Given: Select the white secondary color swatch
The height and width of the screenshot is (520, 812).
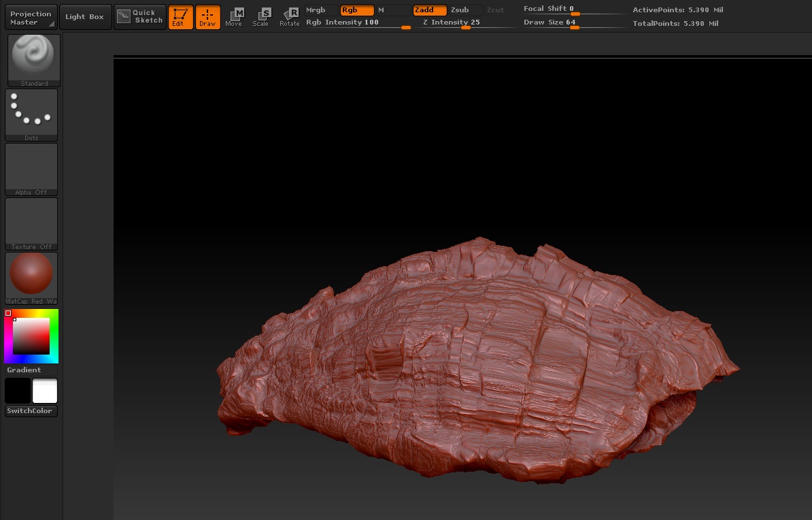Looking at the screenshot, I should pos(45,391).
